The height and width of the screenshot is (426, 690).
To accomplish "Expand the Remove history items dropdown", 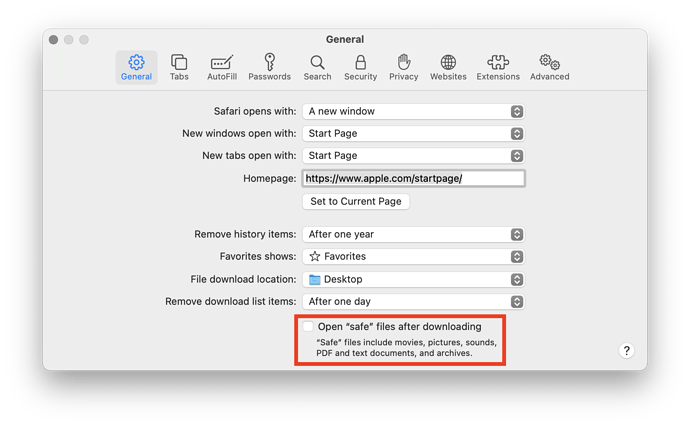I will (x=413, y=234).
